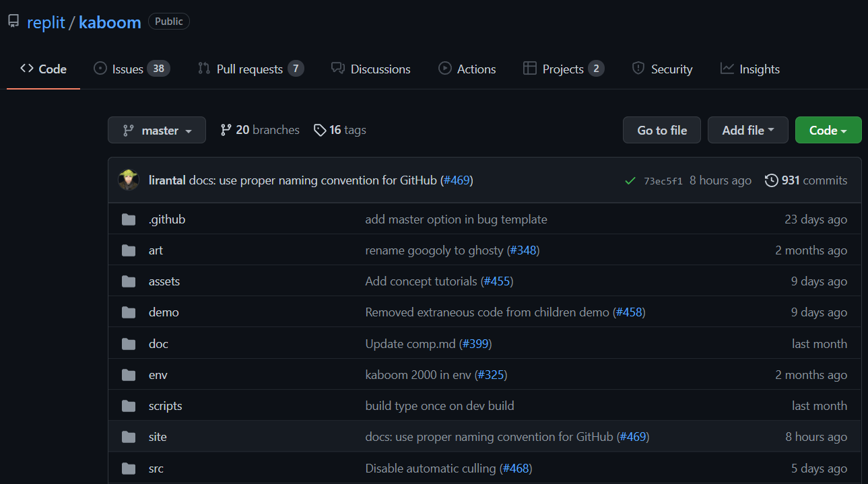This screenshot has height=484, width=868.
Task: Open the doc folder
Action: point(158,344)
